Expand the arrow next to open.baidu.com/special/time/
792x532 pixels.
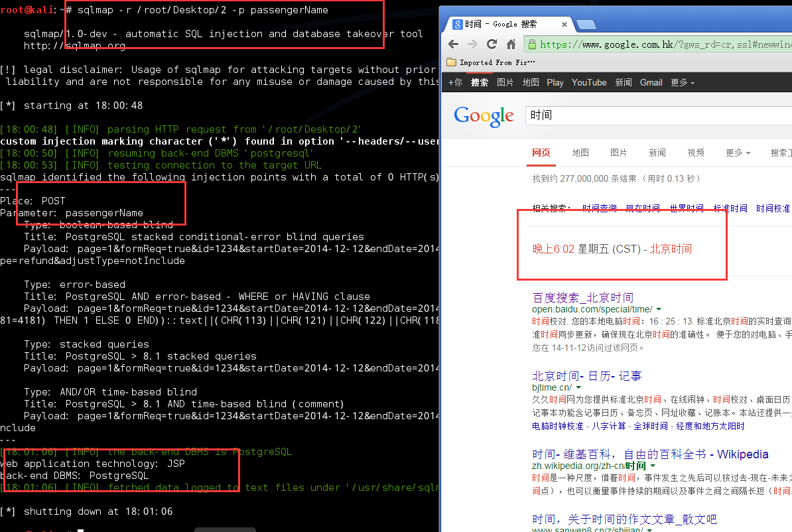659,309
